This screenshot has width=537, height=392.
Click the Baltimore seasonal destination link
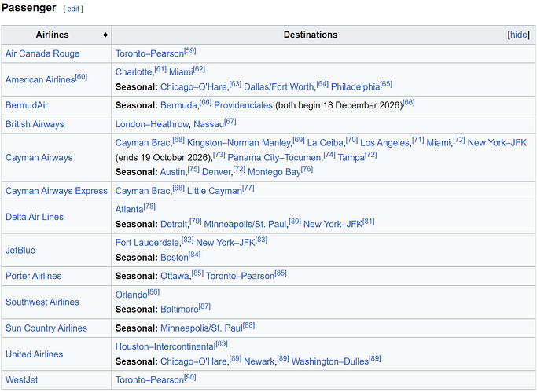click(179, 310)
